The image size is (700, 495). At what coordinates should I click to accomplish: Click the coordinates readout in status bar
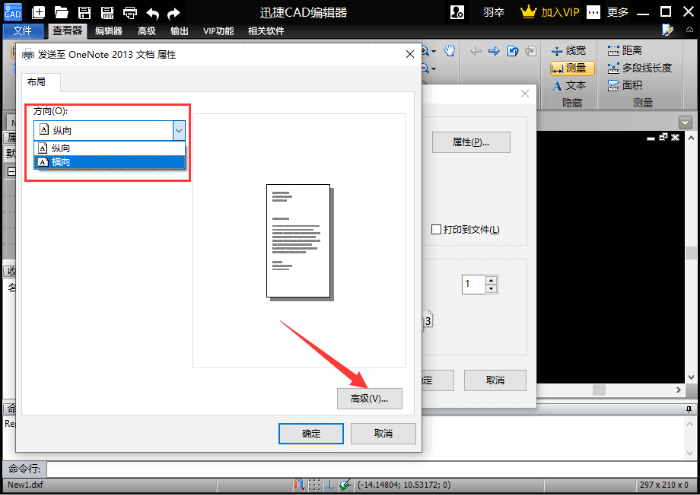point(404,485)
